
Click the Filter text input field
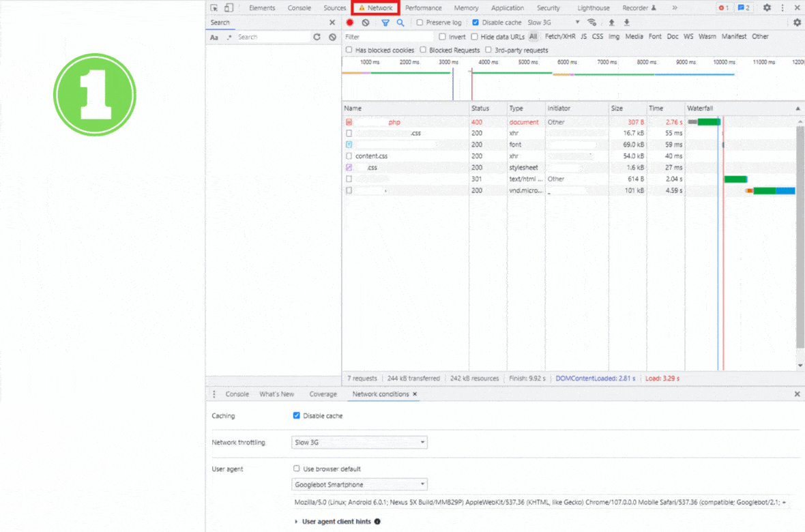(387, 37)
